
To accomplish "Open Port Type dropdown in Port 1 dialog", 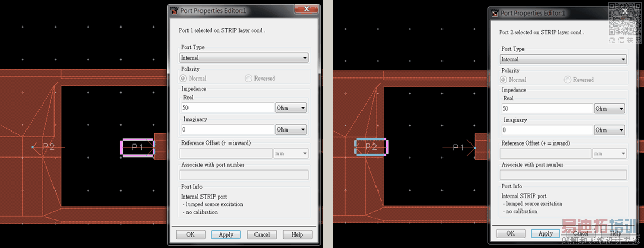I will pyautogui.click(x=244, y=58).
